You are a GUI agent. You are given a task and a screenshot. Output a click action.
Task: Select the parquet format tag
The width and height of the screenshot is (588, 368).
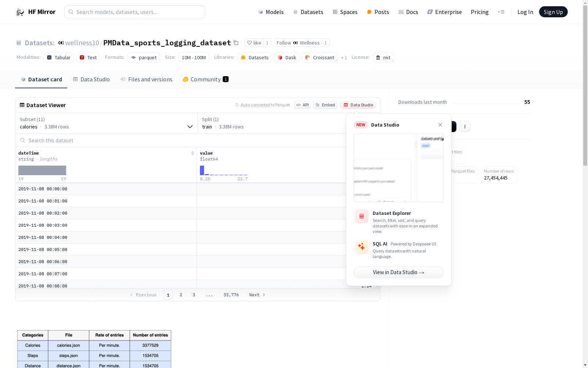(144, 57)
